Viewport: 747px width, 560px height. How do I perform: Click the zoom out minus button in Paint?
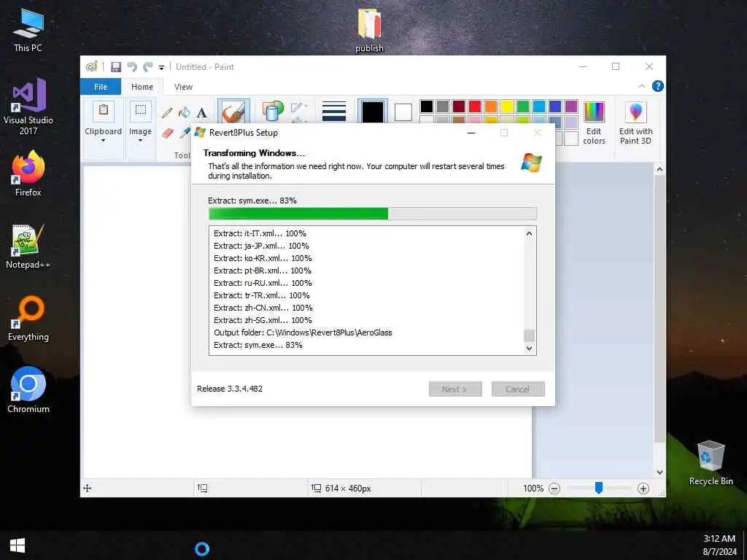(x=554, y=488)
